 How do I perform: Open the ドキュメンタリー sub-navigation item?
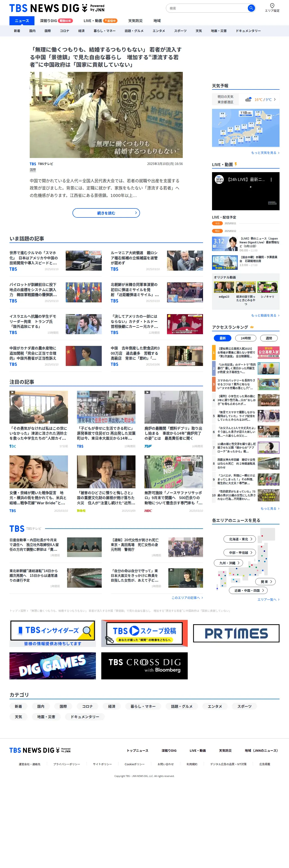click(x=248, y=31)
